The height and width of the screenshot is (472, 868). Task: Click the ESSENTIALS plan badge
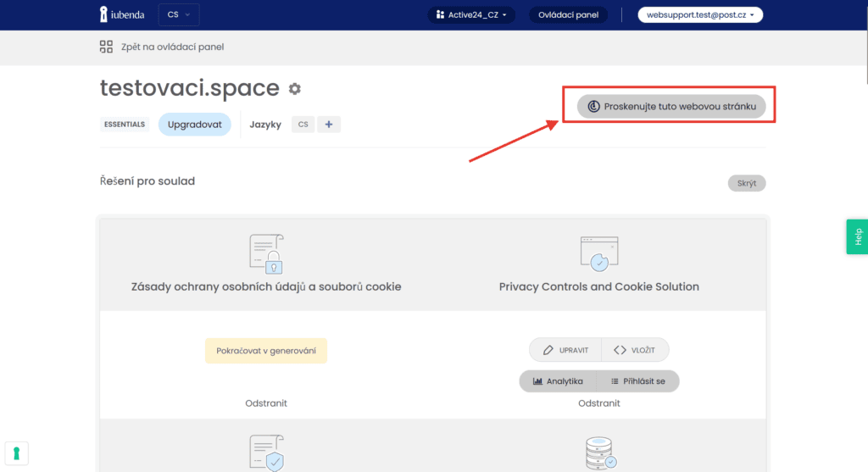pyautogui.click(x=125, y=125)
